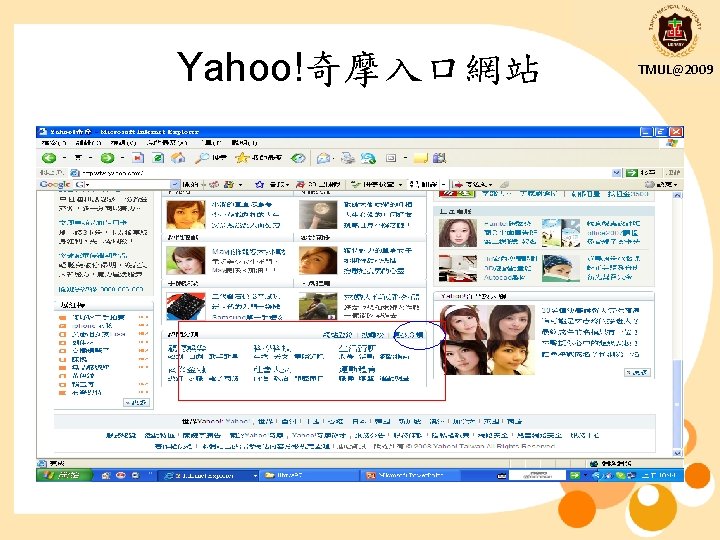
Task: Click the moon photo news thumbnail
Action: pos(318,214)
